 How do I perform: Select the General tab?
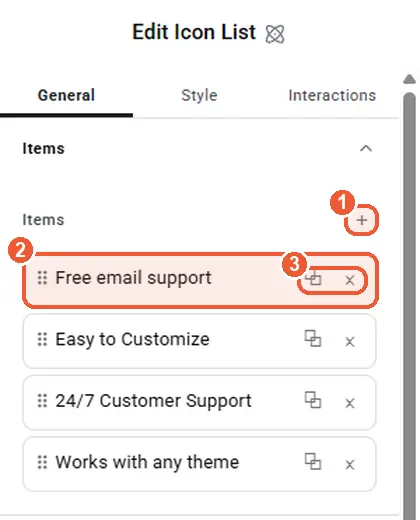[x=66, y=95]
